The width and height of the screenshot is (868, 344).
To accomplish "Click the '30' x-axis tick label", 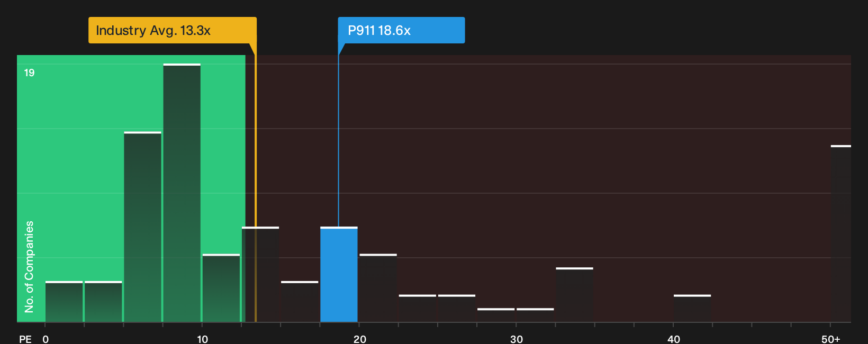I will tap(517, 339).
